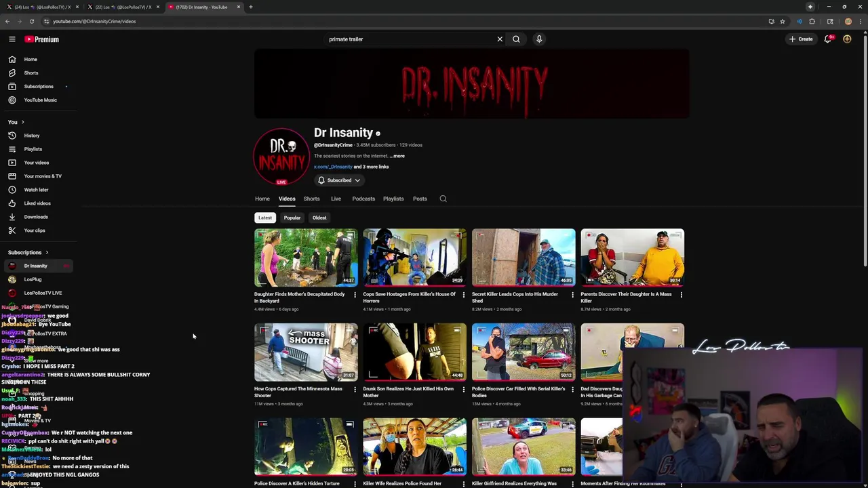The image size is (868, 488).
Task: Switch to the channel Podcasts tab
Action: click(x=363, y=199)
